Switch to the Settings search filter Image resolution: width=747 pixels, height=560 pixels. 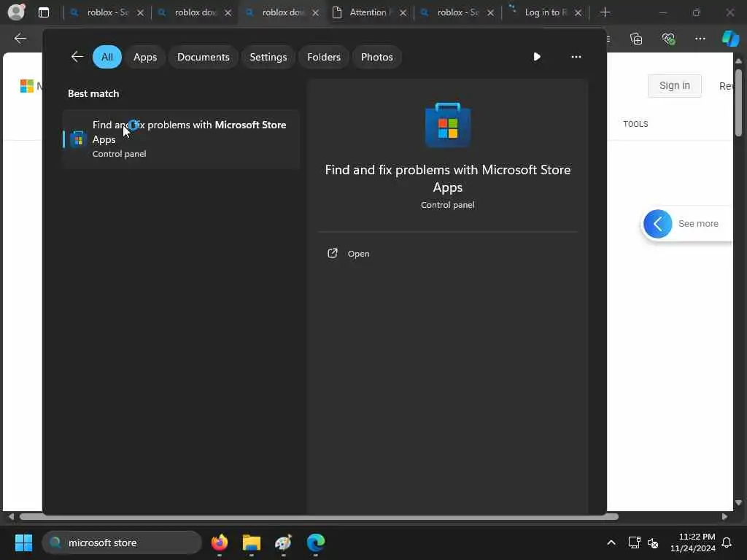[x=268, y=57]
